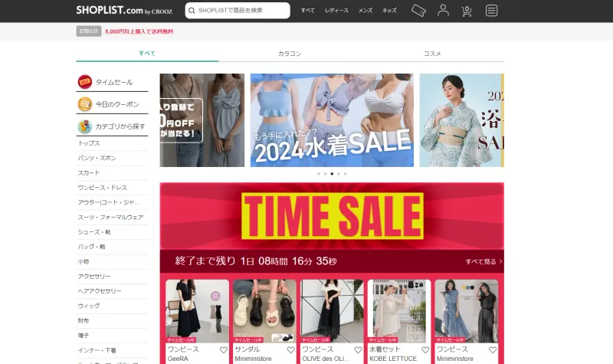Click the red タイムセール sidebar icon
Viewport: 613px width, 364px height.
click(x=85, y=82)
